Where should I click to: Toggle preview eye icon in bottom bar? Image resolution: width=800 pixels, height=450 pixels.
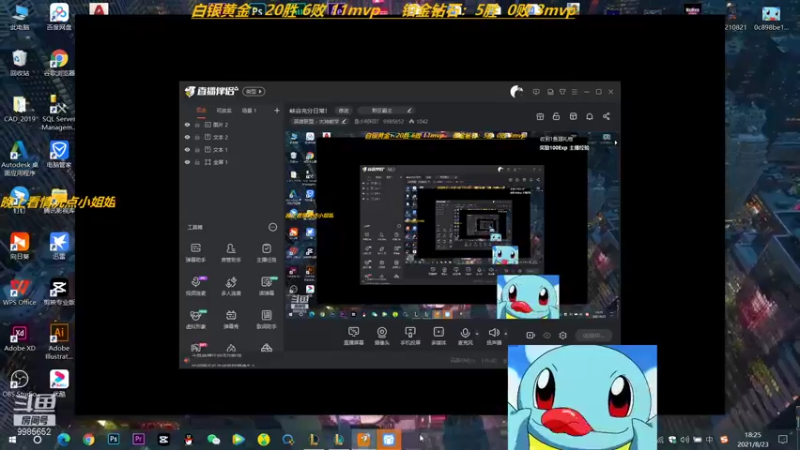(x=547, y=335)
